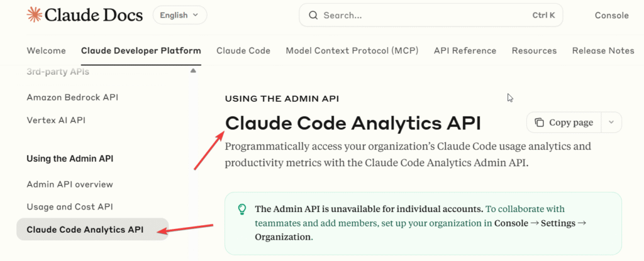Click the copy icon in Copy page
Image resolution: width=644 pixels, height=261 pixels.
point(539,123)
